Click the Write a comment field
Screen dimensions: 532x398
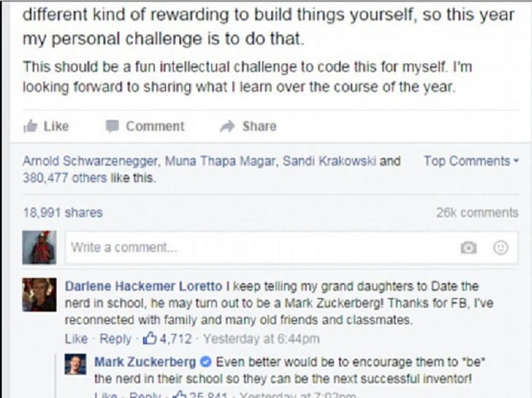[x=254, y=247]
